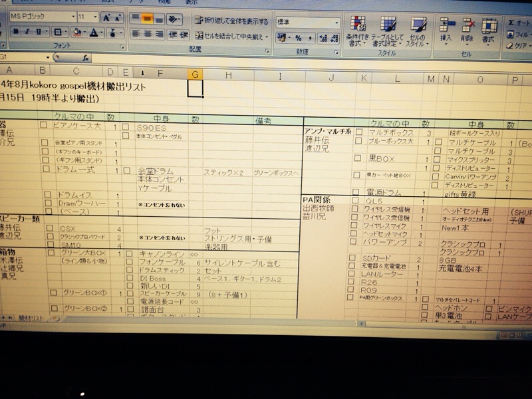Check the box beside ピアノケース大
Screen dimensions: 532x399
pos(44,124)
